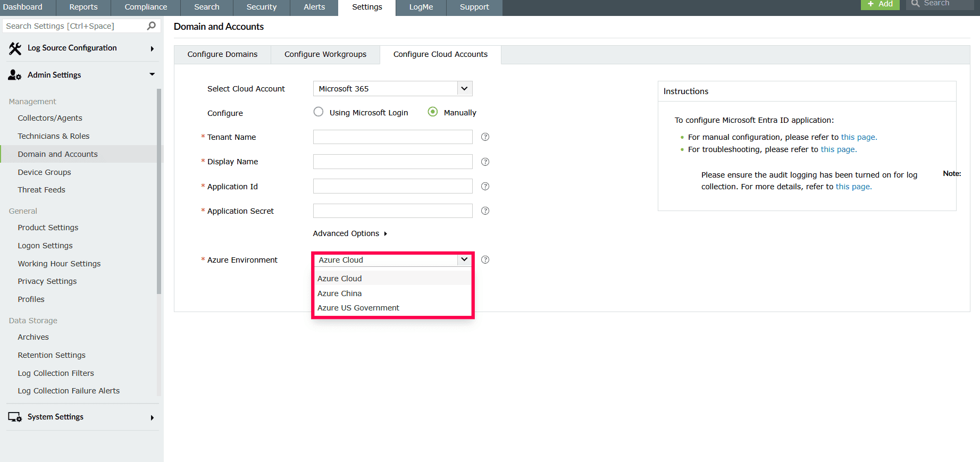Open Device Groups in sidebar

[x=44, y=172]
